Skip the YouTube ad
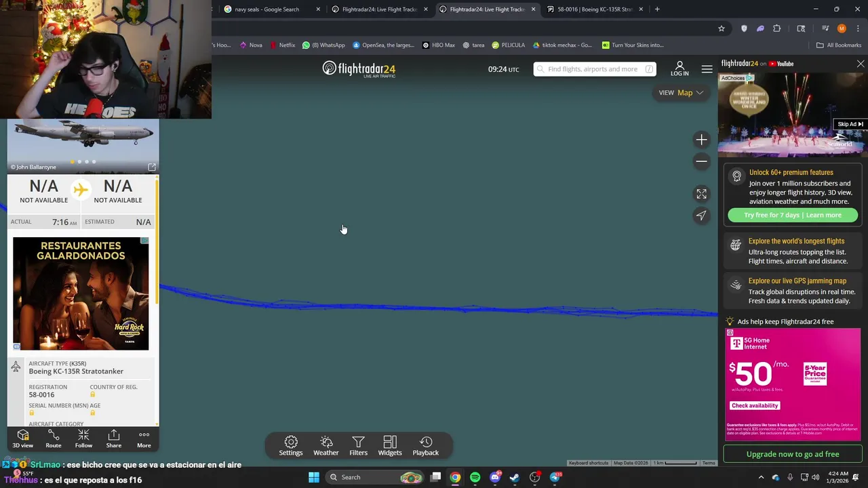Viewport: 868px width, 488px height. (x=850, y=124)
